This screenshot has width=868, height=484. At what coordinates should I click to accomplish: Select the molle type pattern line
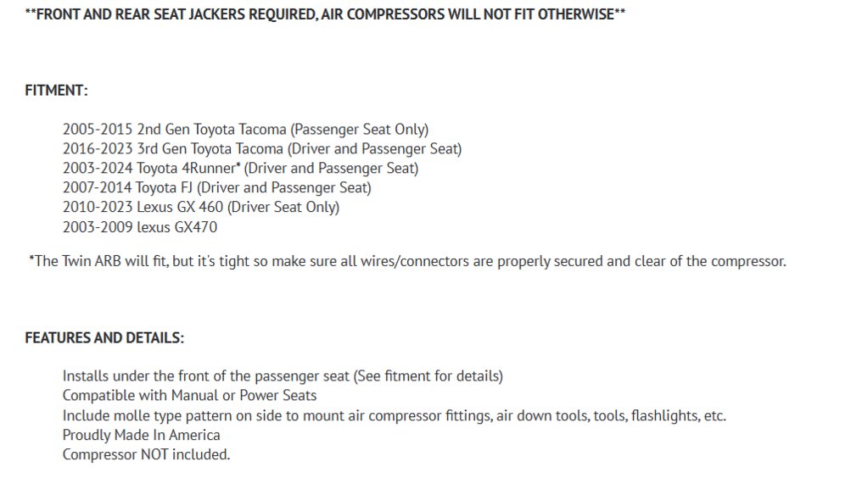(x=395, y=415)
